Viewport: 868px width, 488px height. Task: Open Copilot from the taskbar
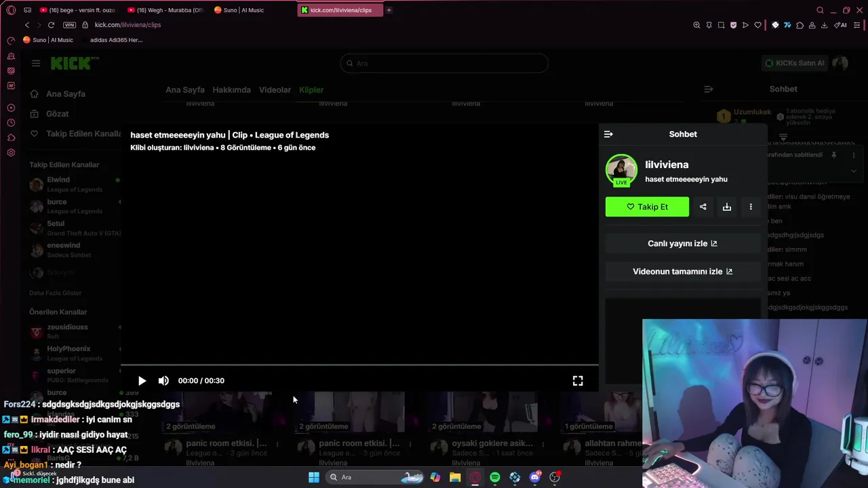(x=435, y=477)
